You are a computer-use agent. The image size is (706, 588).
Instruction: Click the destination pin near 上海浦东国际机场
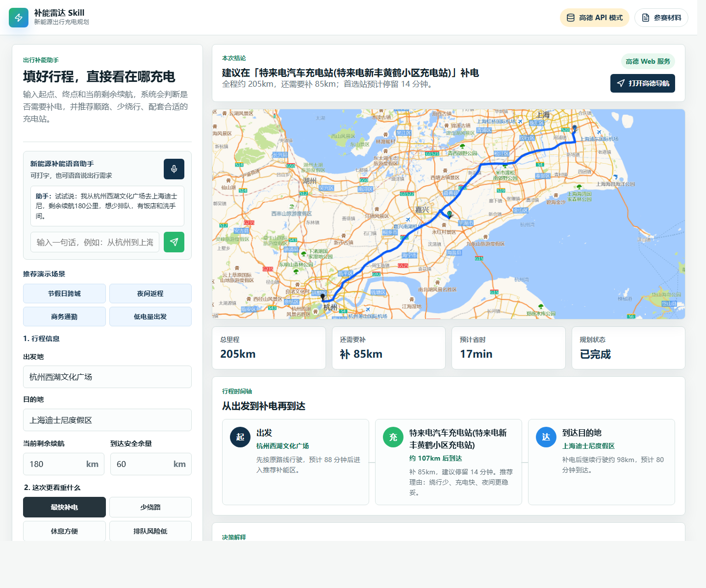[575, 128]
